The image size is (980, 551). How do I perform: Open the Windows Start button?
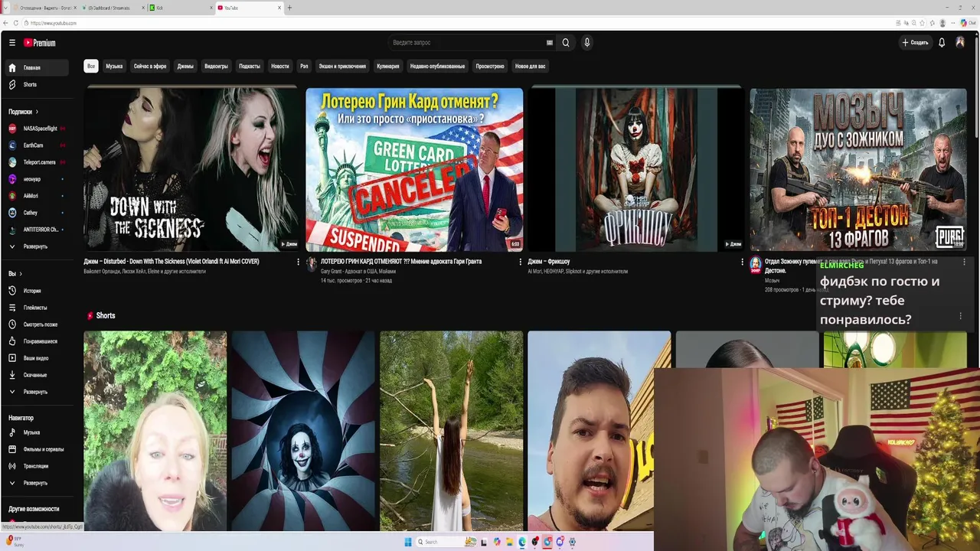[408, 542]
